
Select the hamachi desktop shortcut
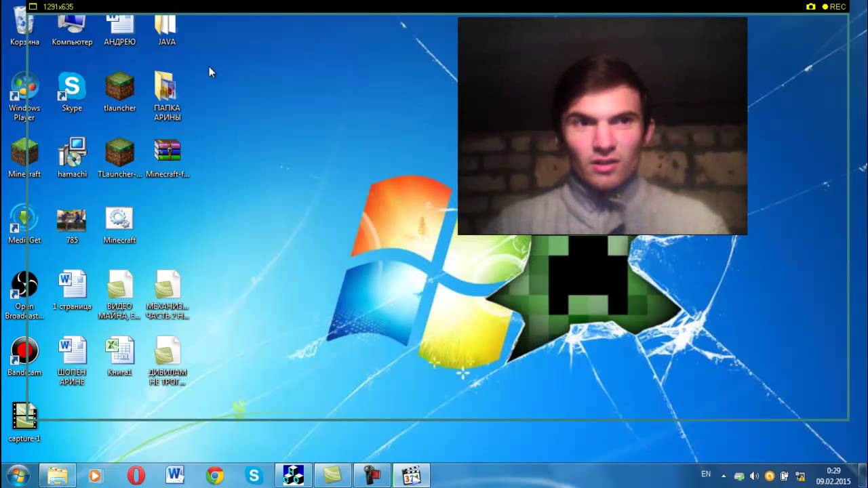pos(72,153)
